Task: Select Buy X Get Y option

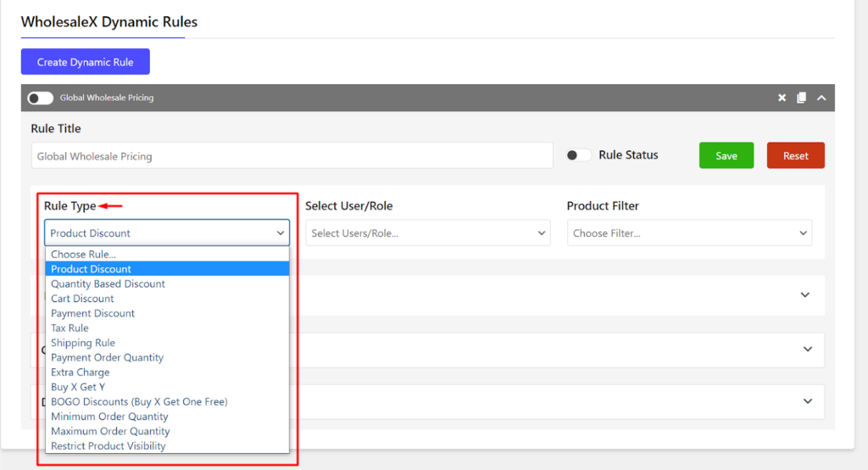Action: point(78,387)
